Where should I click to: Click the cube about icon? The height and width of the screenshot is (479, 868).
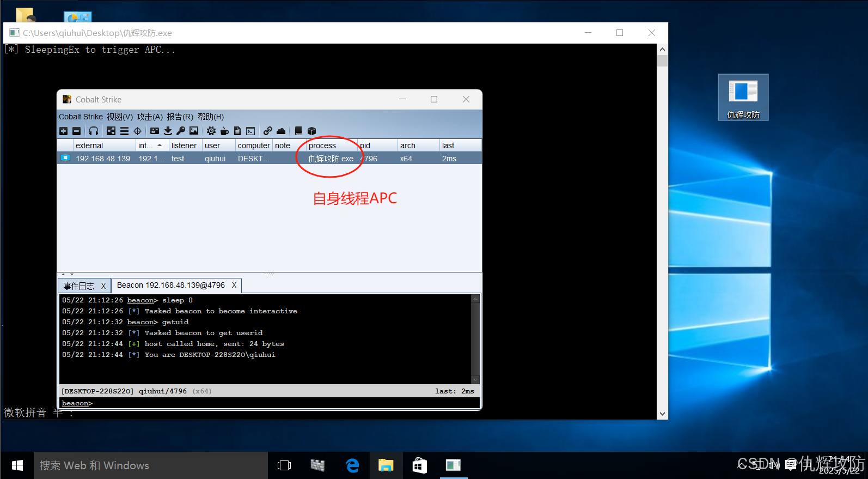(311, 131)
